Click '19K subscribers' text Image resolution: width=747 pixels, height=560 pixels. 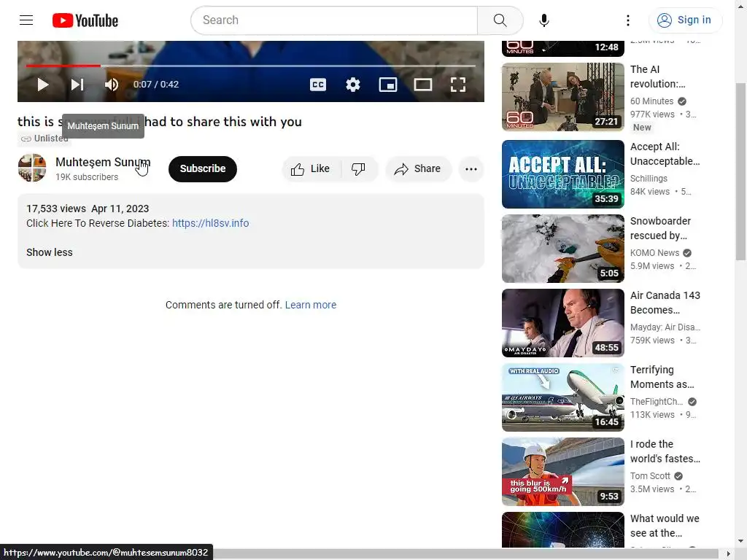click(87, 177)
